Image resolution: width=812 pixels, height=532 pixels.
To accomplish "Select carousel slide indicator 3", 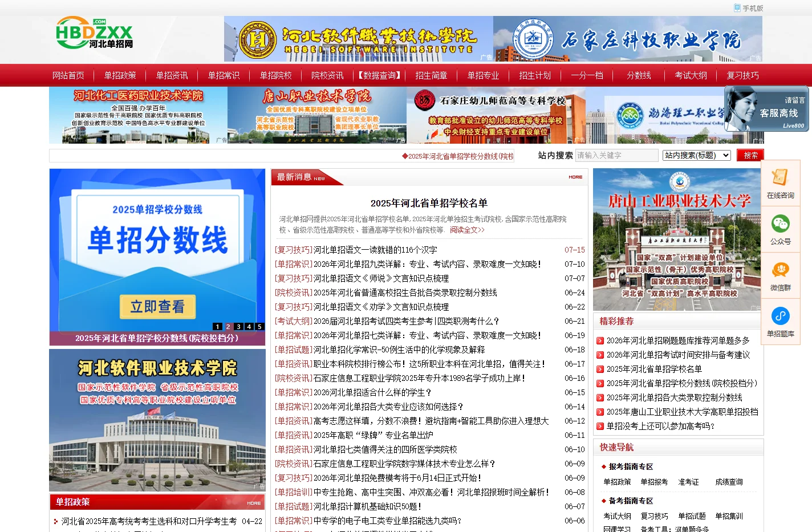I will 238,327.
